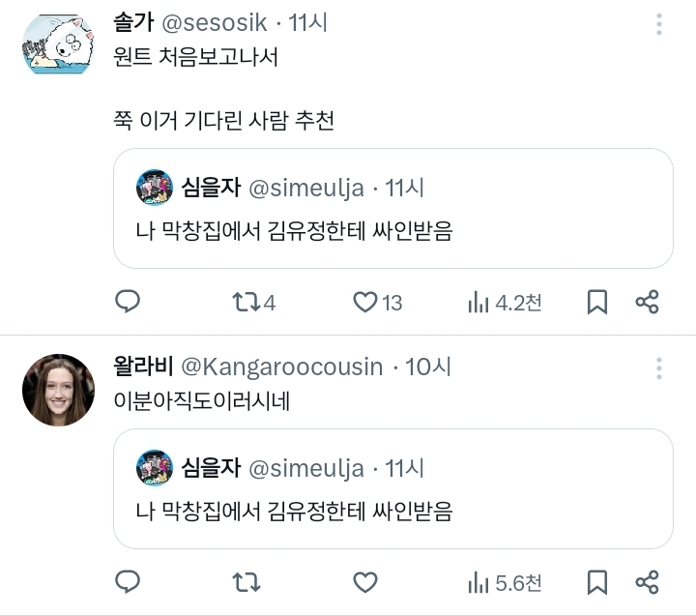Bookmark 왈라비's tweet
The image size is (696, 616).
597,582
